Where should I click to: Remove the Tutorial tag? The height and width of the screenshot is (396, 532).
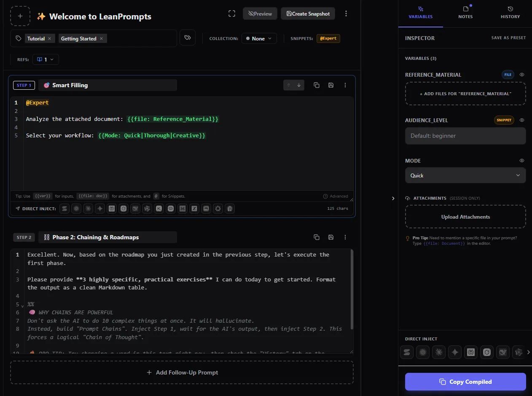[49, 39]
